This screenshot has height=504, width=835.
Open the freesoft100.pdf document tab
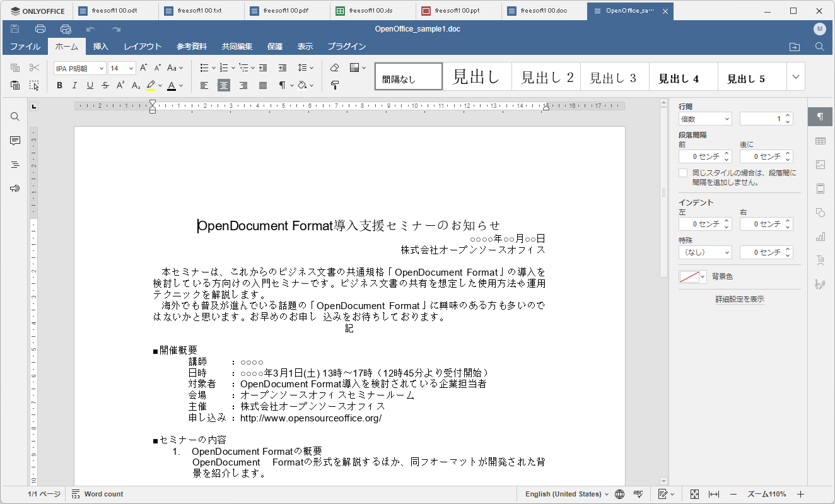(x=286, y=11)
